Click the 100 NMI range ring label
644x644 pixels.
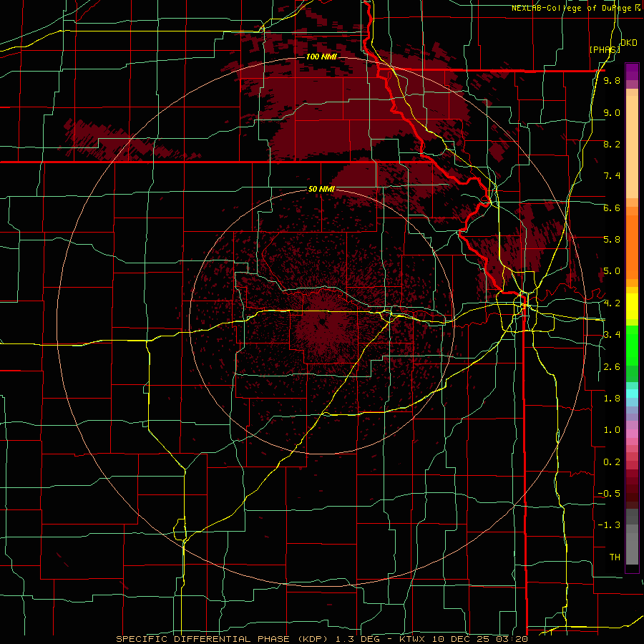coord(321,57)
